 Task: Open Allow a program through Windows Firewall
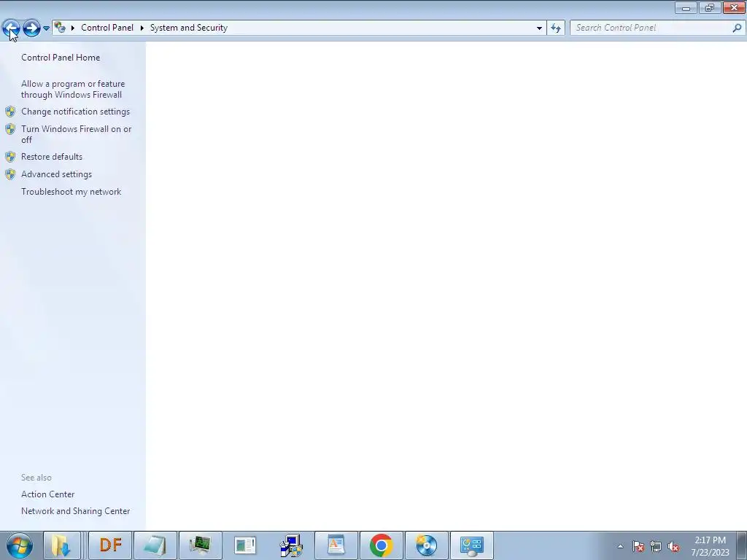[x=73, y=89]
